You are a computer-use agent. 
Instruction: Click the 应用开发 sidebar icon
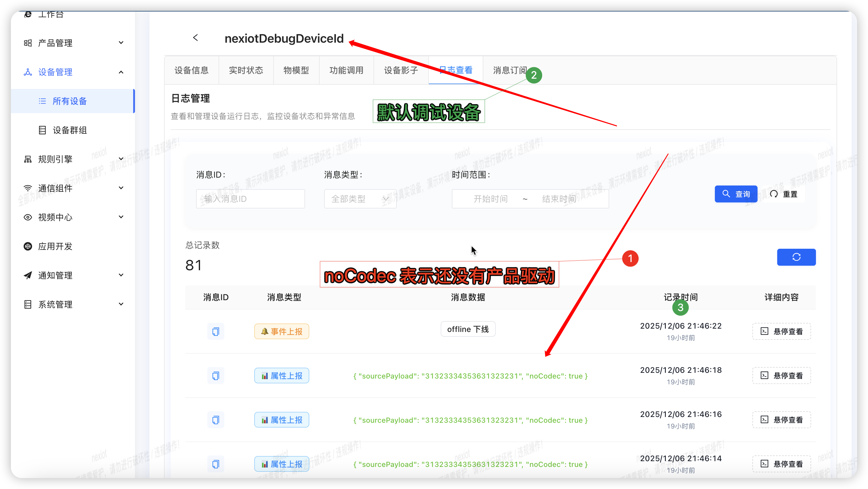pos(28,246)
